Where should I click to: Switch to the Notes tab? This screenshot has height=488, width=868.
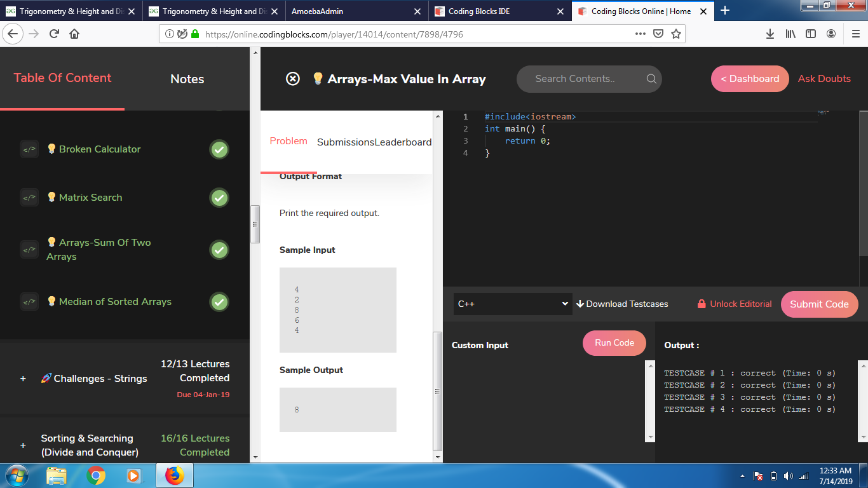tap(187, 79)
